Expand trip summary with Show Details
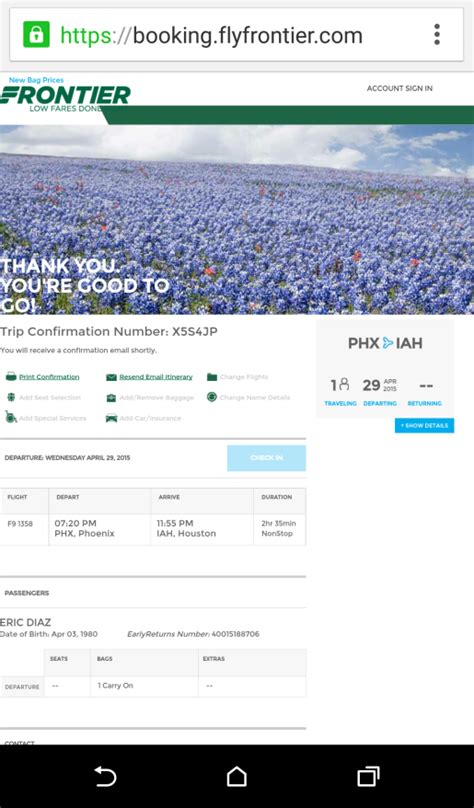The height and width of the screenshot is (808, 474). (x=425, y=426)
